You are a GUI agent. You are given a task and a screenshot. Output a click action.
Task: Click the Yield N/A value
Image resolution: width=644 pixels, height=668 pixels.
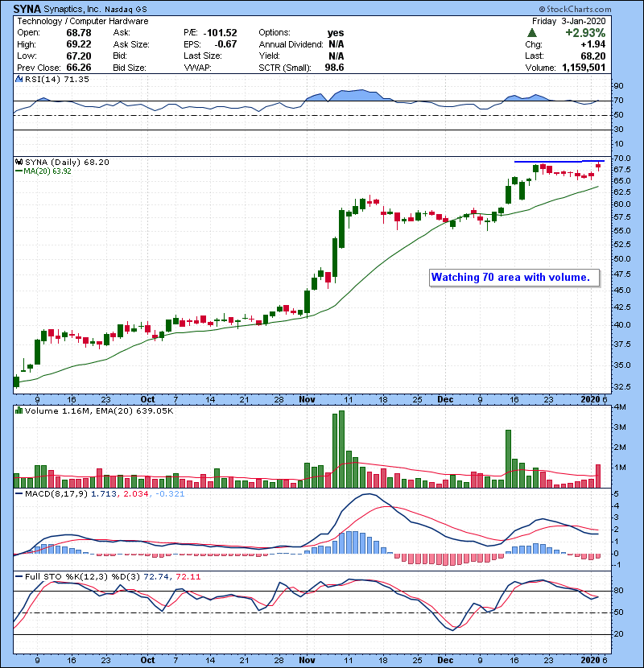[x=336, y=56]
